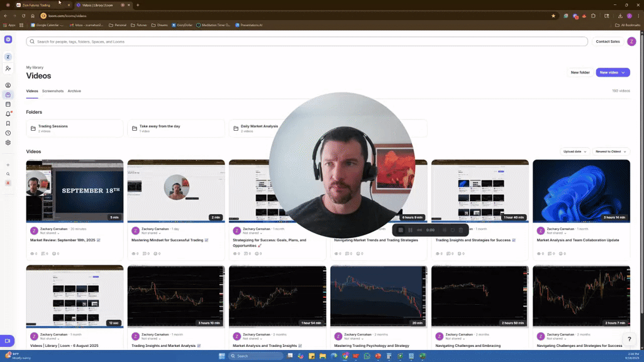644x362 pixels.
Task: Open the weather widget on taskbar
Action: click(18, 356)
